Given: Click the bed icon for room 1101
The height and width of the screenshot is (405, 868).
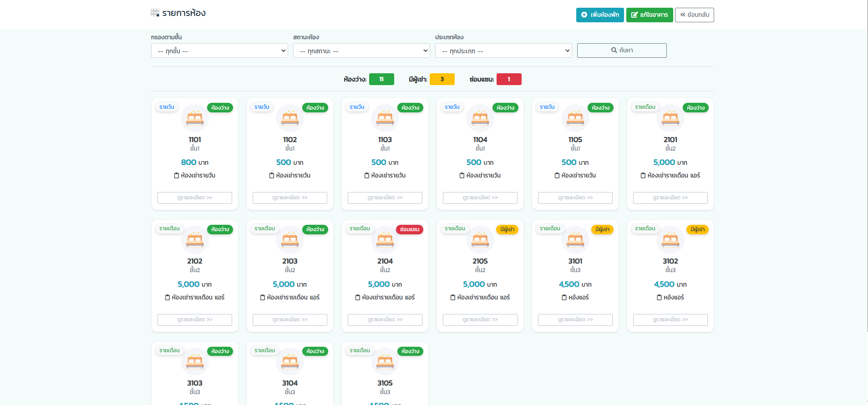Looking at the screenshot, I should (x=195, y=118).
